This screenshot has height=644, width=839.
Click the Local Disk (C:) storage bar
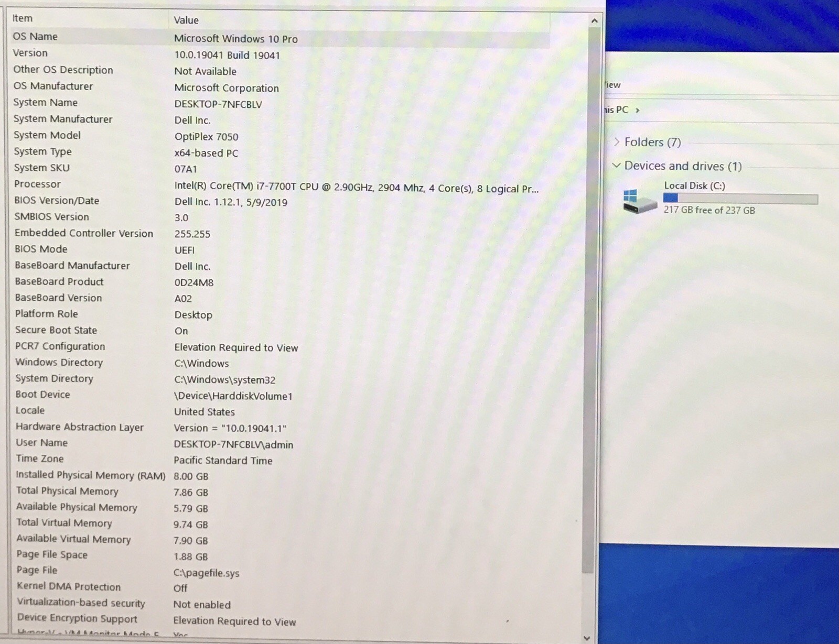tap(740, 198)
